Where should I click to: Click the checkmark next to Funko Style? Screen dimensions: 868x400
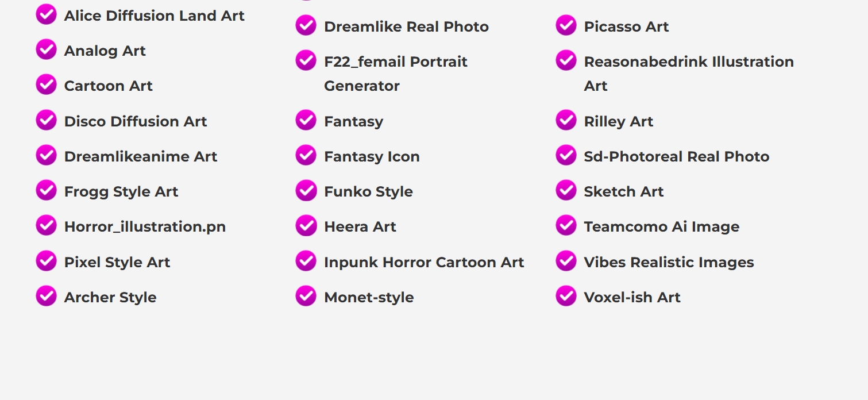(306, 190)
